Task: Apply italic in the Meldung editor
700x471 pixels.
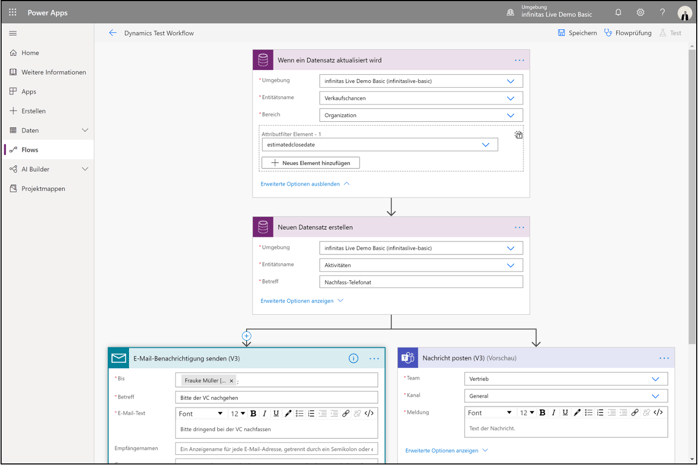Action: pos(554,413)
